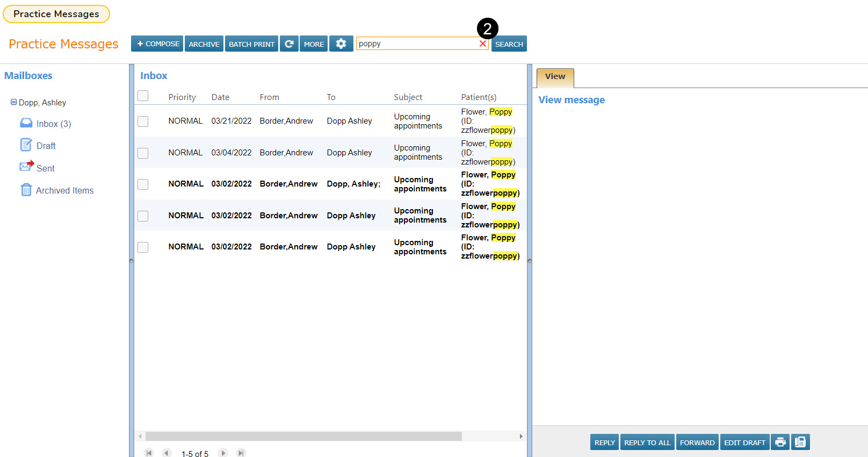Open the Inbox mailbox folder
Image resolution: width=868 pixels, height=457 pixels.
click(53, 124)
